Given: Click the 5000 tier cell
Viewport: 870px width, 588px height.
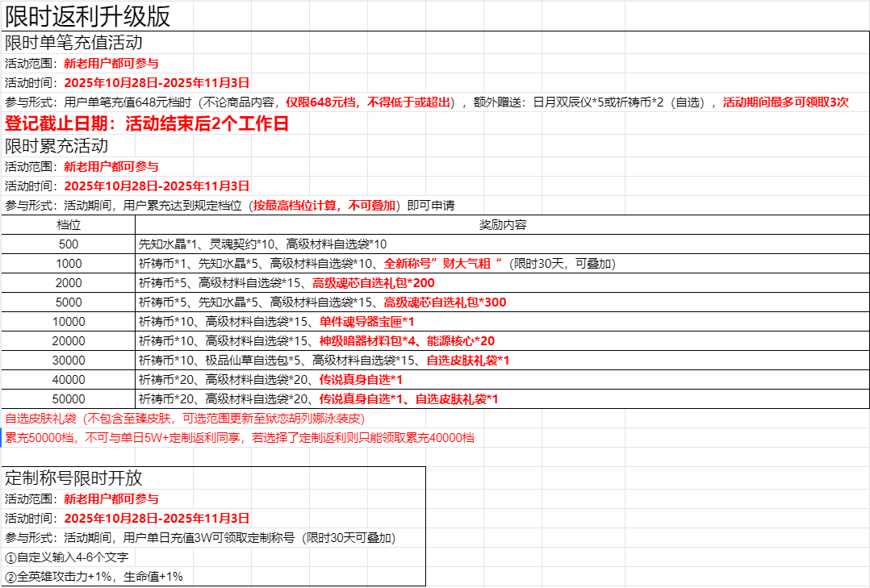Looking at the screenshot, I should [69, 302].
